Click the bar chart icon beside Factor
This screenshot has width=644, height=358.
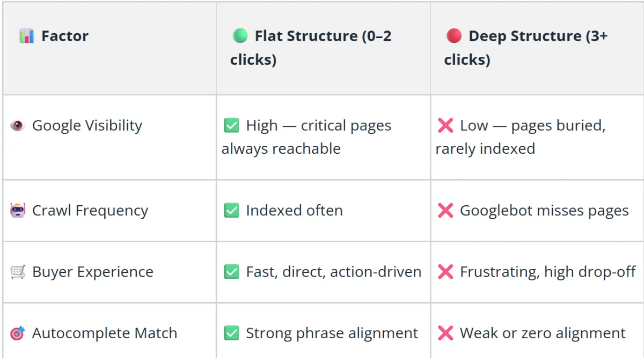[x=26, y=36]
